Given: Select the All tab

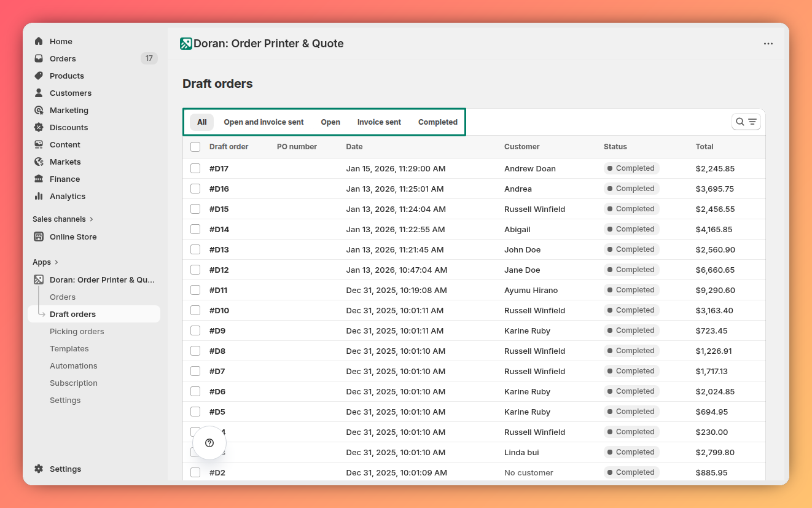Looking at the screenshot, I should [x=201, y=122].
